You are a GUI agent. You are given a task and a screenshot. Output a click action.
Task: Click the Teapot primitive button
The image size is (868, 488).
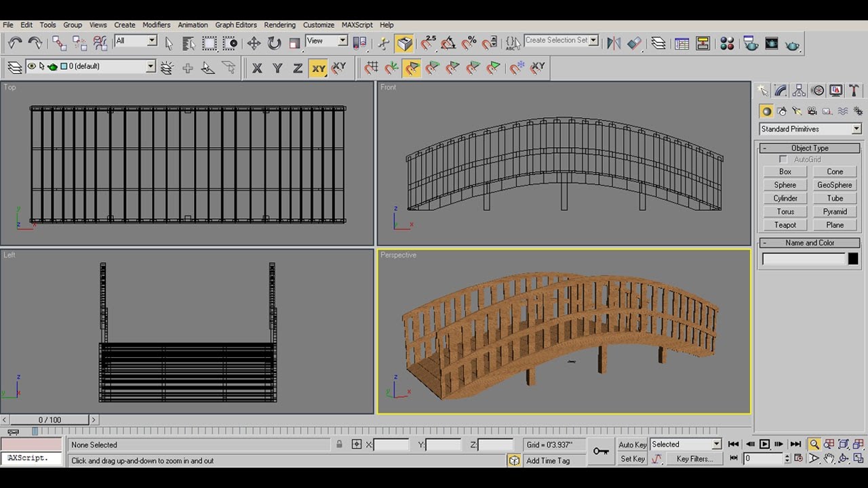pos(785,225)
